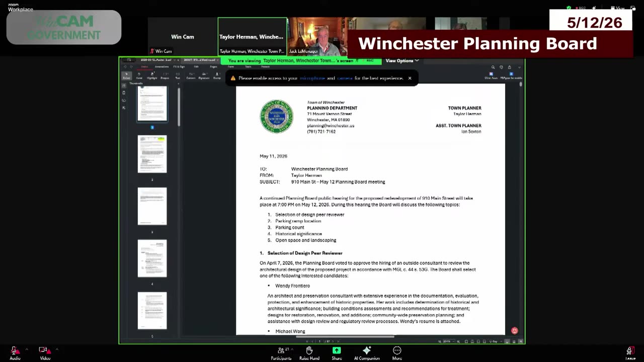
Task: Expand video options caret next to Video
Action: pos(57,349)
